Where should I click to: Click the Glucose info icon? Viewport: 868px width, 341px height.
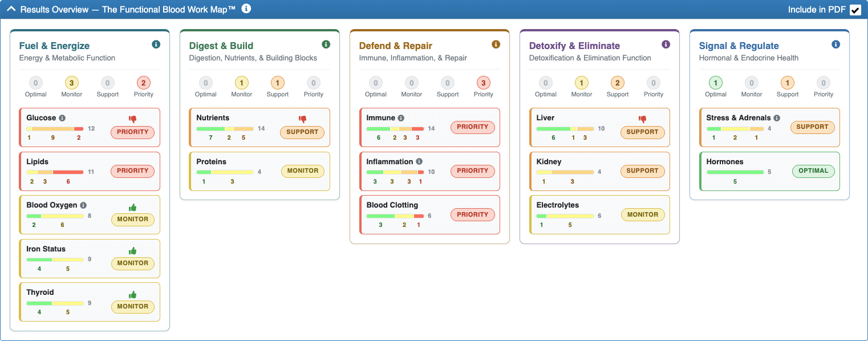click(62, 118)
